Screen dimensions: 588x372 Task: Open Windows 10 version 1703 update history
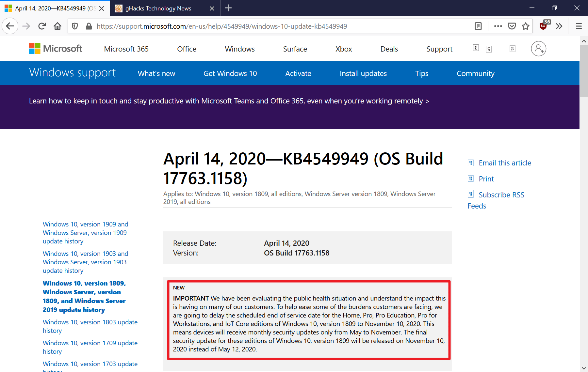click(x=90, y=366)
